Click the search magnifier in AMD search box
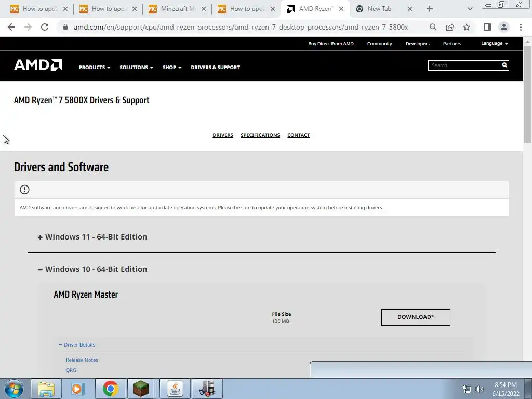This screenshot has width=532, height=399. coord(504,65)
